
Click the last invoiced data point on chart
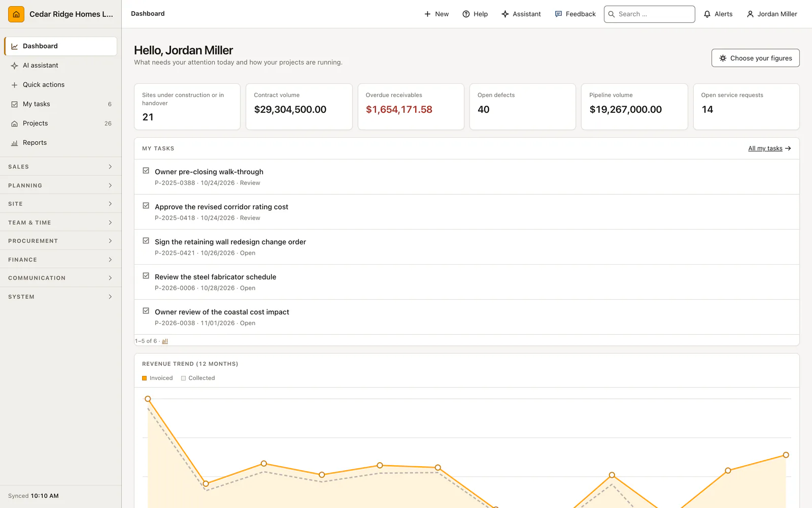[786, 455]
